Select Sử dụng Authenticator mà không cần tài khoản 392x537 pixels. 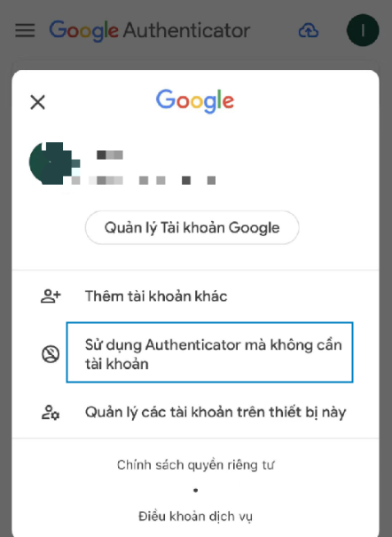click(x=209, y=352)
